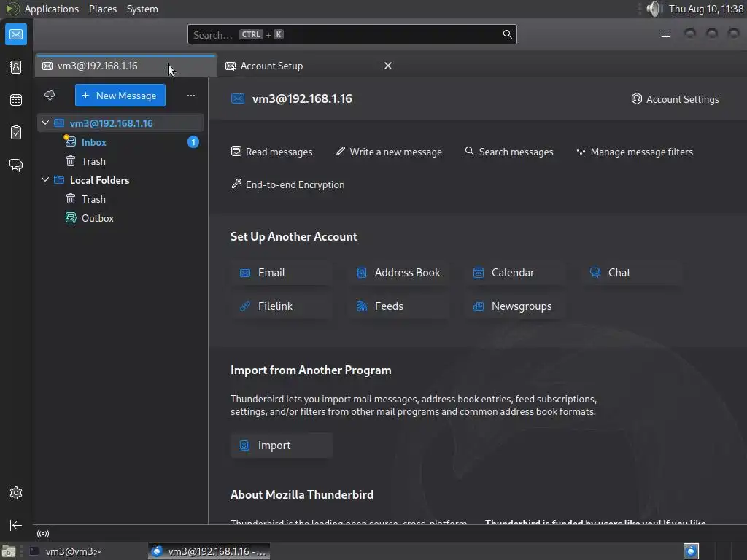This screenshot has height=560, width=747.
Task: Switch to the vm3@192.168.1.16 tab
Action: (x=125, y=66)
